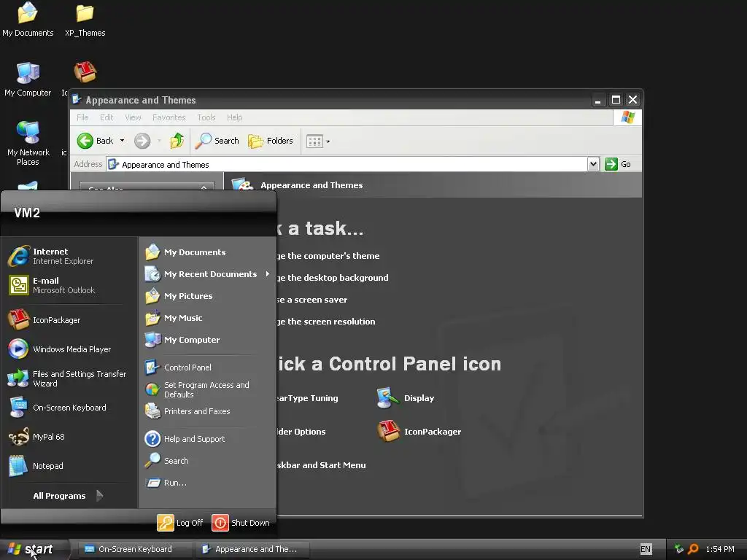This screenshot has height=560, width=747.
Task: Click the Log Off button
Action: (x=180, y=522)
